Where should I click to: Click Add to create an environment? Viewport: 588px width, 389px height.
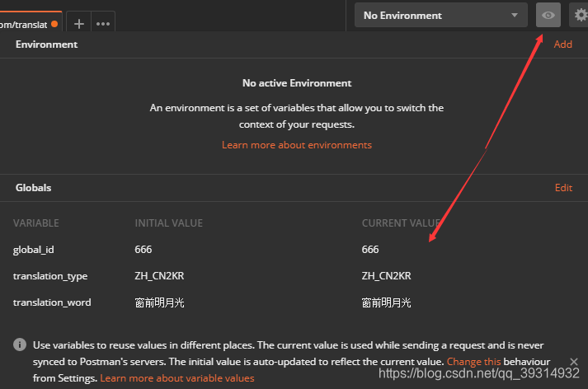point(563,45)
